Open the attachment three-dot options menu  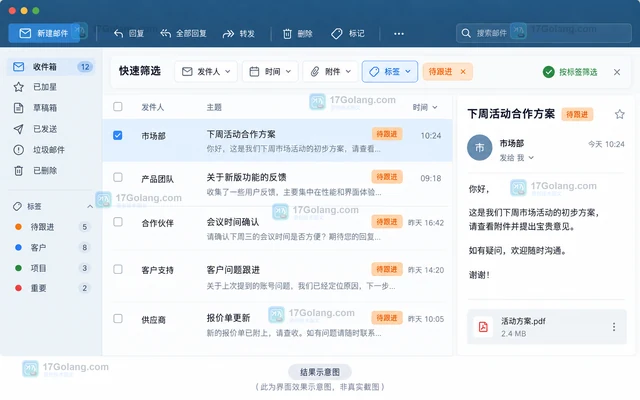coord(614,327)
